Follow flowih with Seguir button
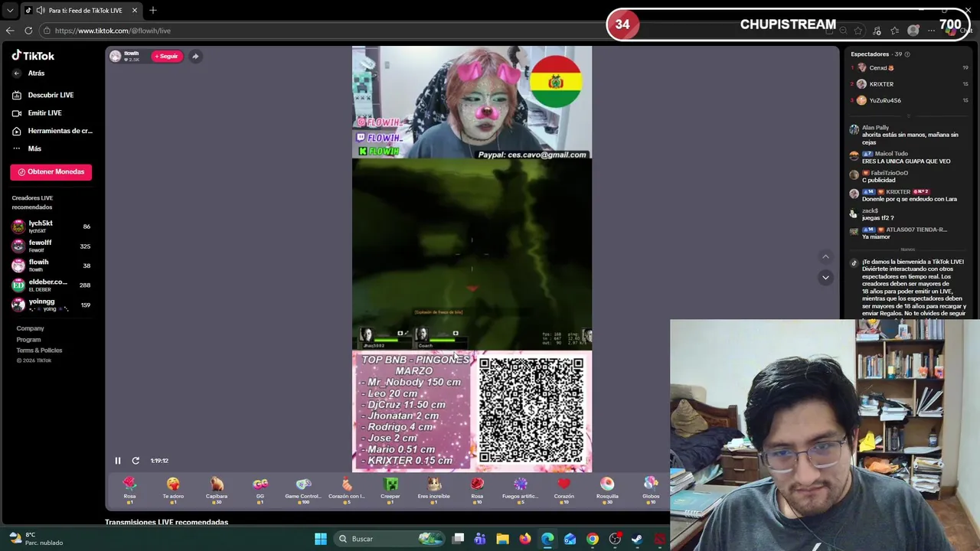The image size is (980, 551). 166,56
